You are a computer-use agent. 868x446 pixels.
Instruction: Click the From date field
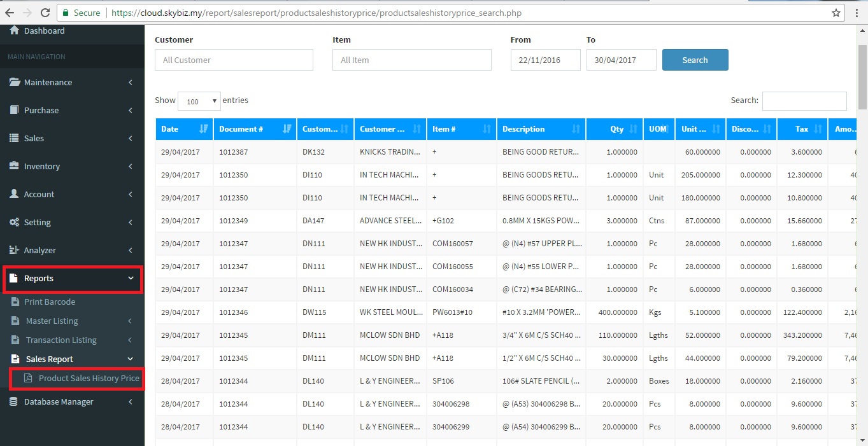pyautogui.click(x=545, y=60)
